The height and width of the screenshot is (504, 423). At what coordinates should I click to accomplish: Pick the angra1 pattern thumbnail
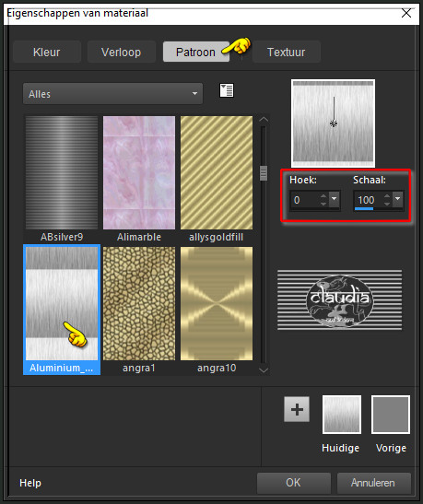139,303
